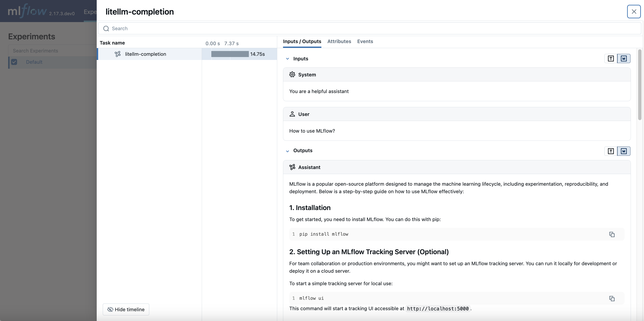The width and height of the screenshot is (644, 321).
Task: Switch Outputs to markdown rendering
Action: [x=624, y=151]
